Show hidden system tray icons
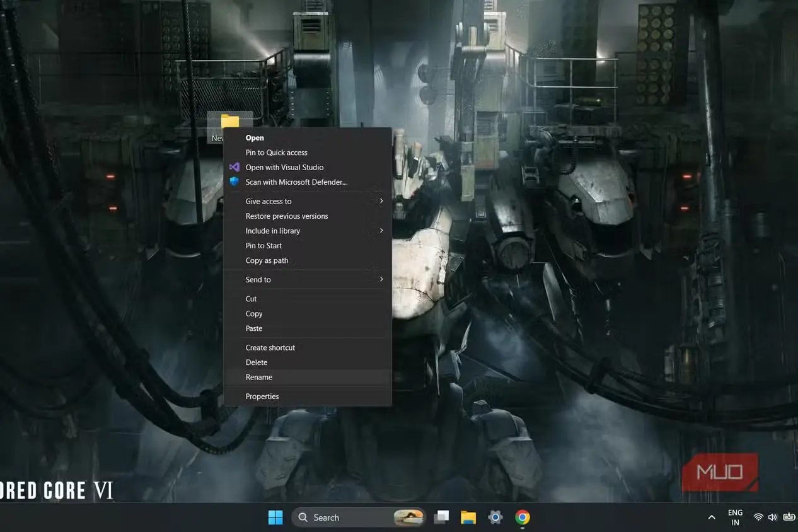798x532 pixels. coord(712,518)
